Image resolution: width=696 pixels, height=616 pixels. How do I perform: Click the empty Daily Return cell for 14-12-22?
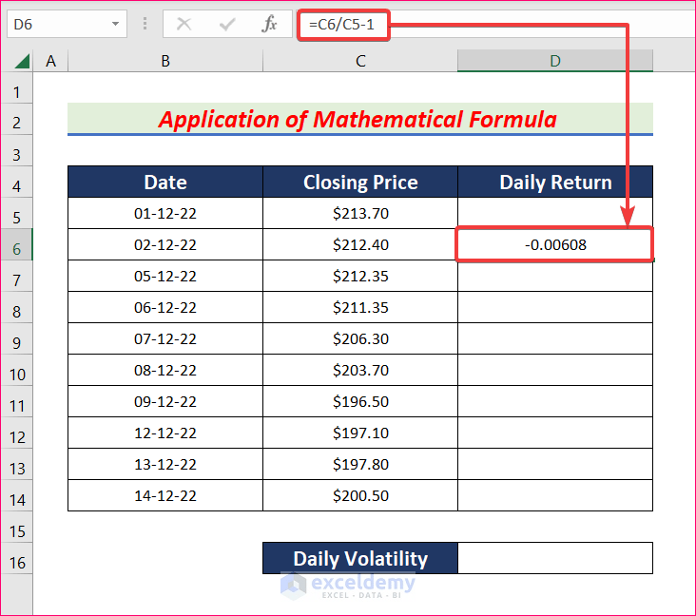pyautogui.click(x=555, y=495)
